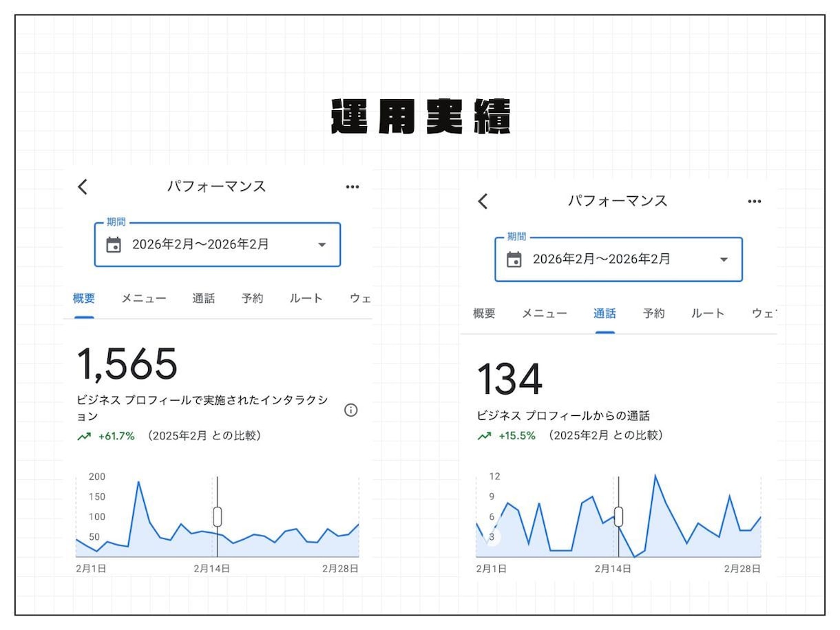
Task: Click green trend arrow next to +15.5%
Action: point(484,436)
